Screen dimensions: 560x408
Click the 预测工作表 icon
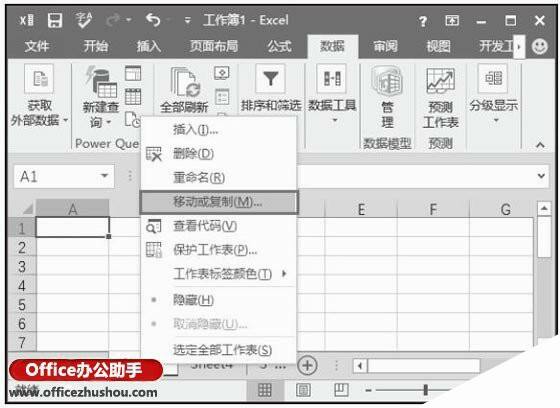(x=440, y=81)
